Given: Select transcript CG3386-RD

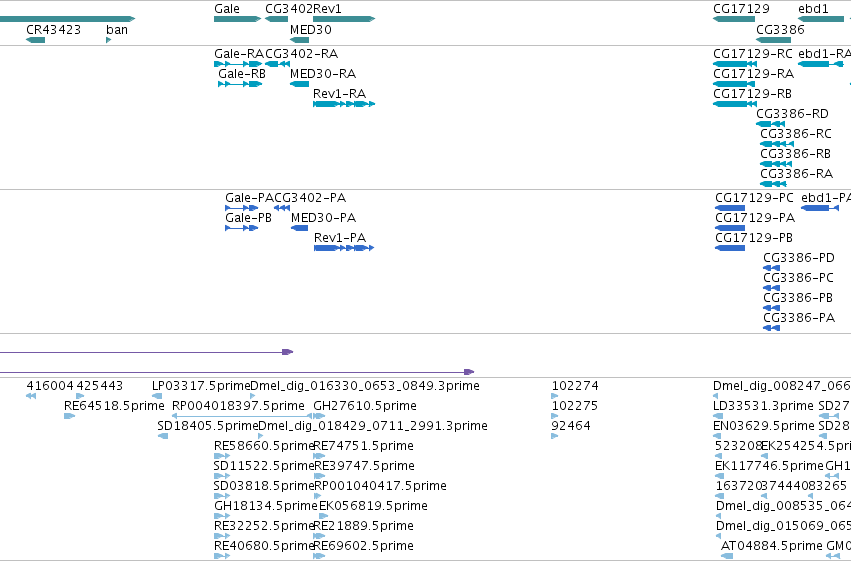Looking at the screenshot, I should click(x=770, y=124).
